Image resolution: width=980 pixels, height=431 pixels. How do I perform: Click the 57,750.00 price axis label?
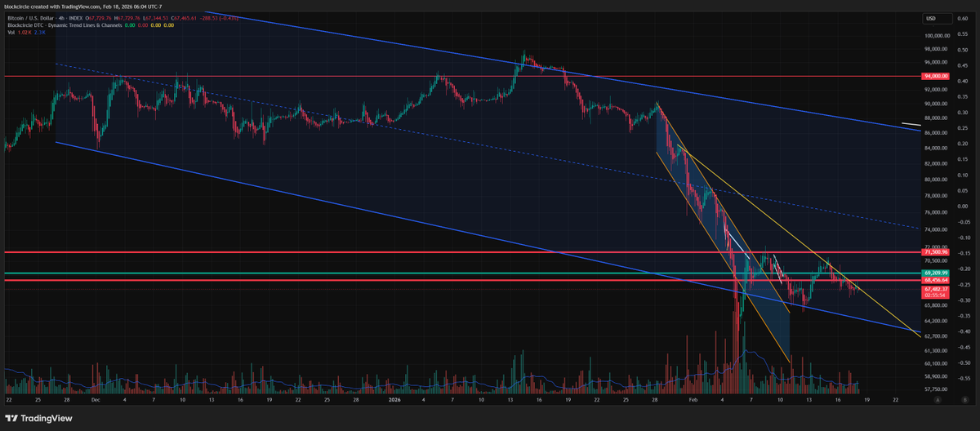click(x=937, y=389)
